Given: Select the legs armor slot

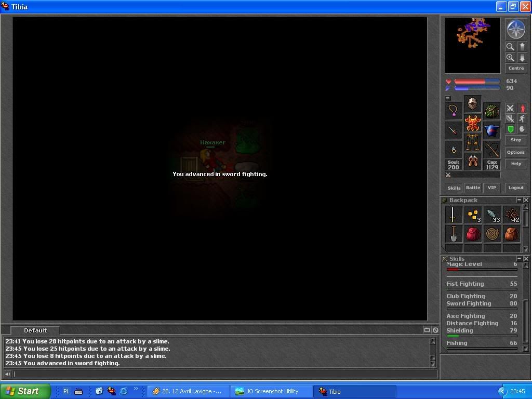Looking at the screenshot, I should pyautogui.click(x=473, y=142).
